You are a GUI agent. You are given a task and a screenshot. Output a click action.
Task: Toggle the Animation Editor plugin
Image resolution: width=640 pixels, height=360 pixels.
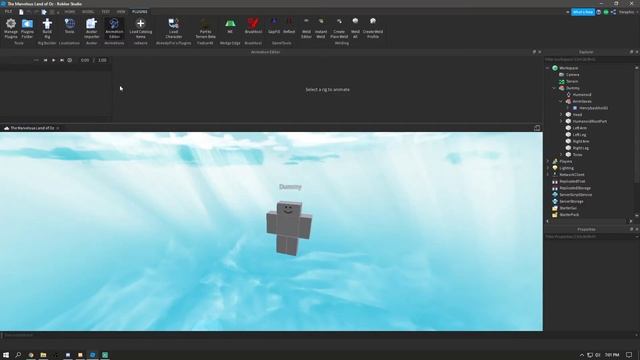114,28
